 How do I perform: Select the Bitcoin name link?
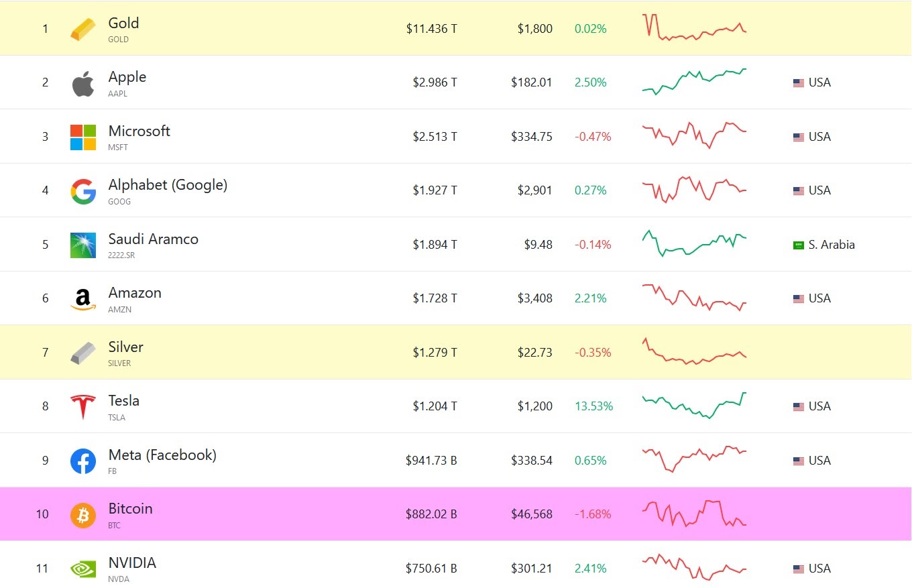click(130, 509)
